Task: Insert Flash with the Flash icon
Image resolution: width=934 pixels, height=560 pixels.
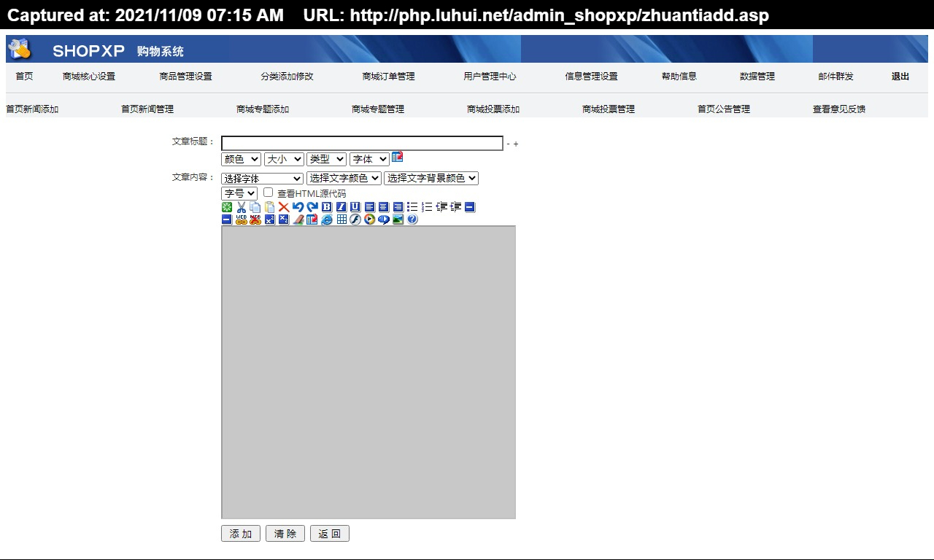Action: tap(355, 219)
